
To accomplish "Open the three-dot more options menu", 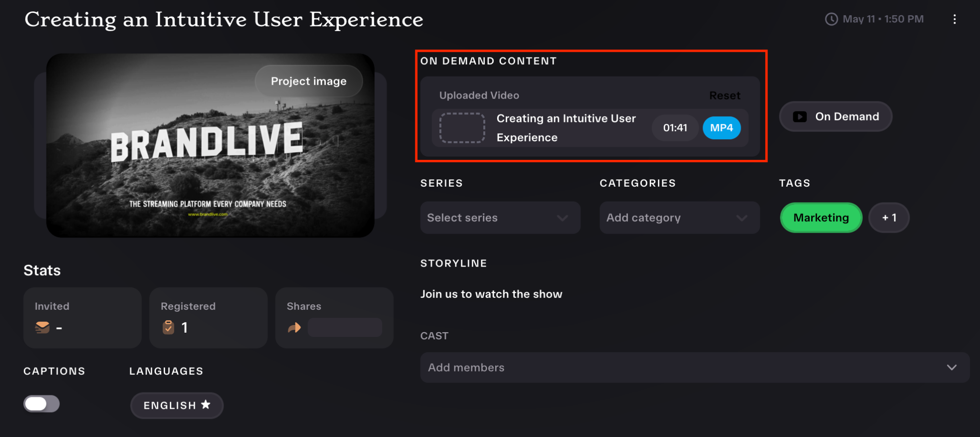I will click(954, 19).
